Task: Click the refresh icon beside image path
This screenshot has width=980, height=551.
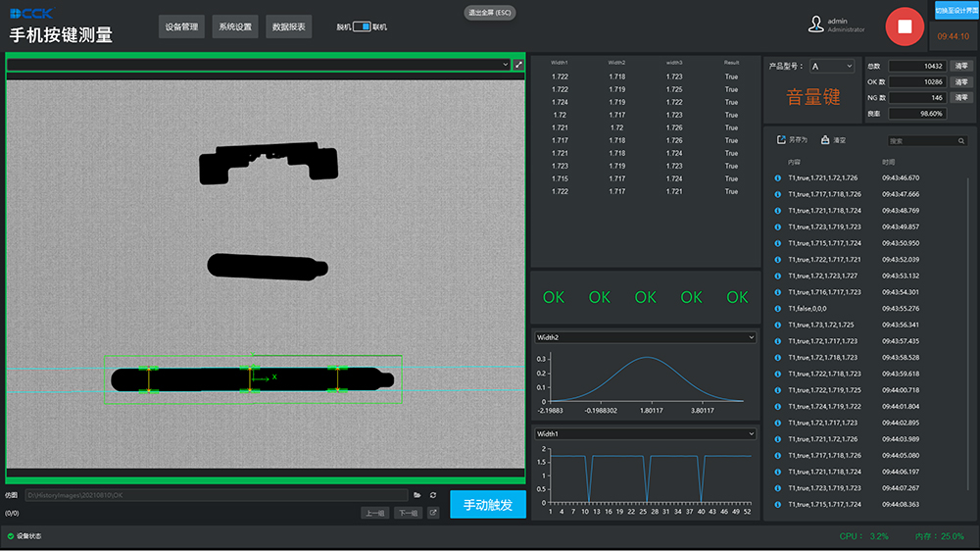Action: [x=432, y=495]
